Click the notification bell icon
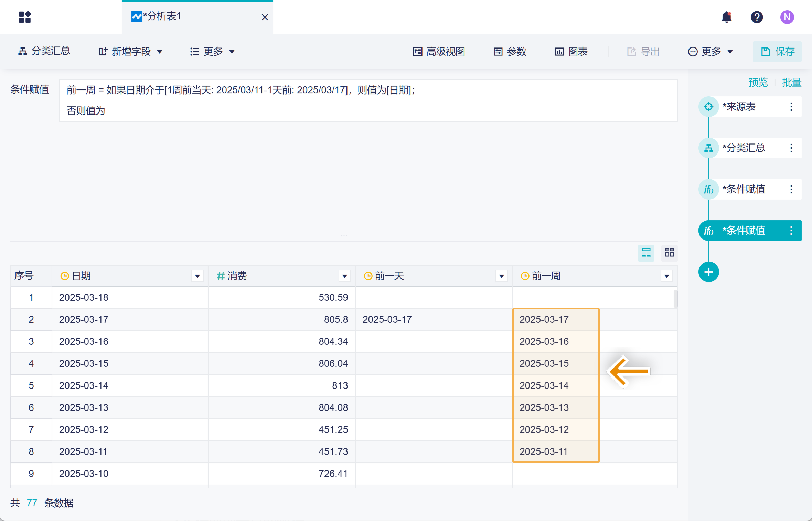 [x=726, y=17]
